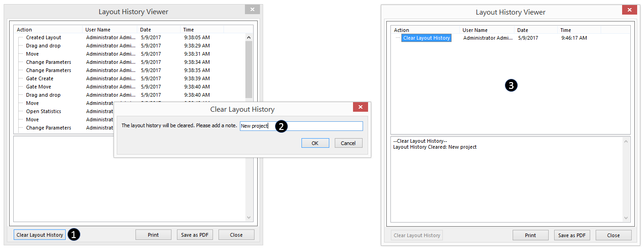Click Save as PDF in left viewer
The height and width of the screenshot is (249, 644).
(195, 235)
